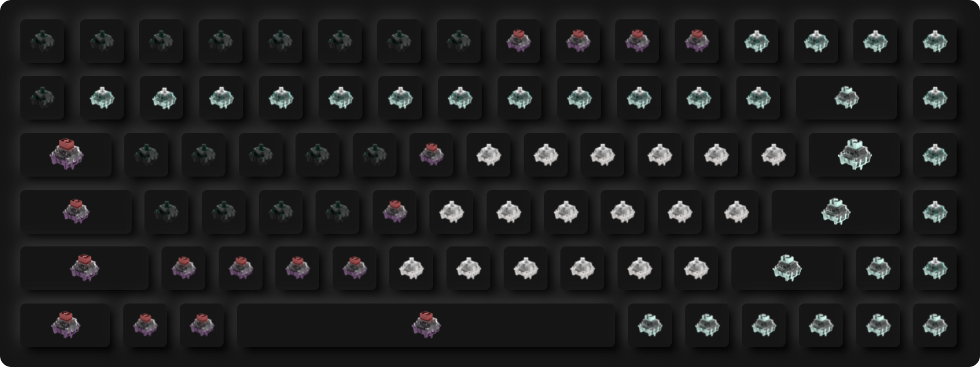Click the Backspace key with mint switch
Screen dimensions: 980x367
(846, 98)
